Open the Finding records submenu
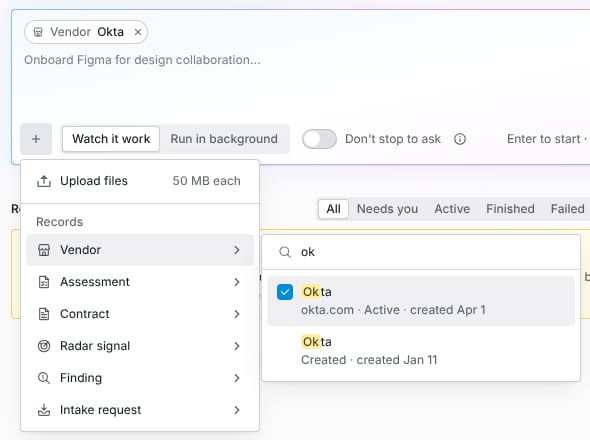This screenshot has height=440, width=590. click(140, 378)
